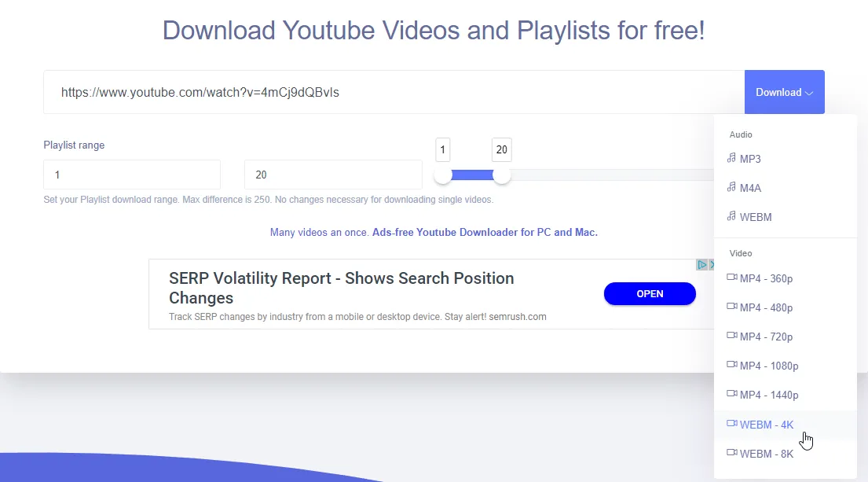Click the Playlist range label
This screenshot has width=868, height=482.
coord(74,145)
